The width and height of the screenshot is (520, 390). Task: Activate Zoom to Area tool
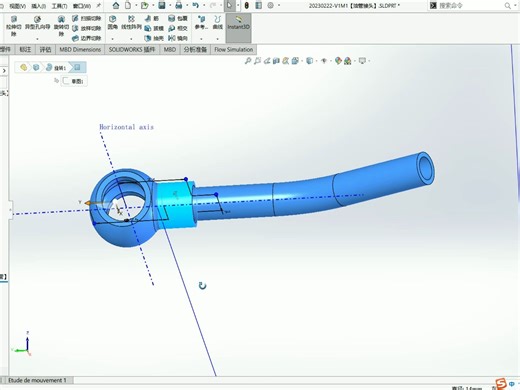(257, 61)
